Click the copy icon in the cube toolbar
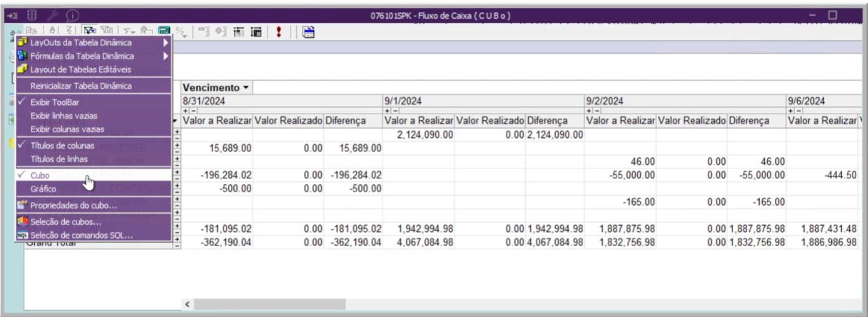 point(31,30)
